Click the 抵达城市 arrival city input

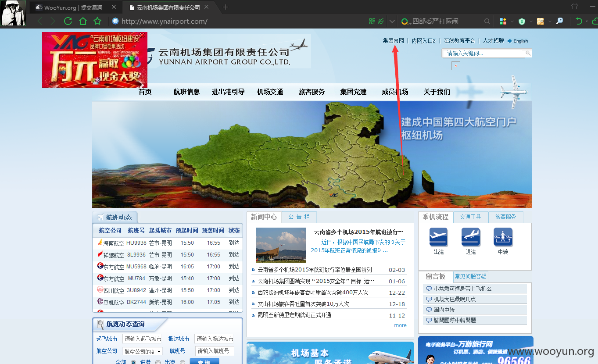click(x=214, y=339)
